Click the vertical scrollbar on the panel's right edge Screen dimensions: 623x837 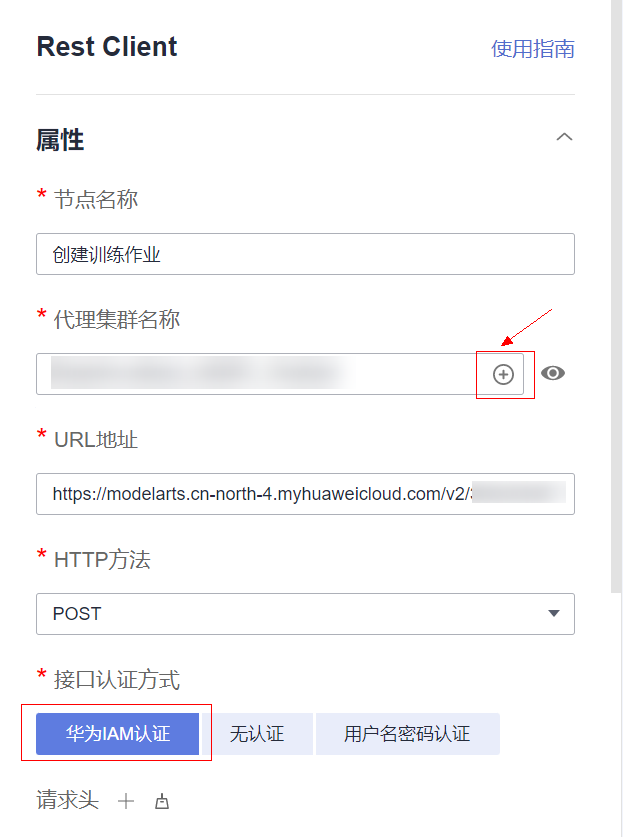(617, 296)
